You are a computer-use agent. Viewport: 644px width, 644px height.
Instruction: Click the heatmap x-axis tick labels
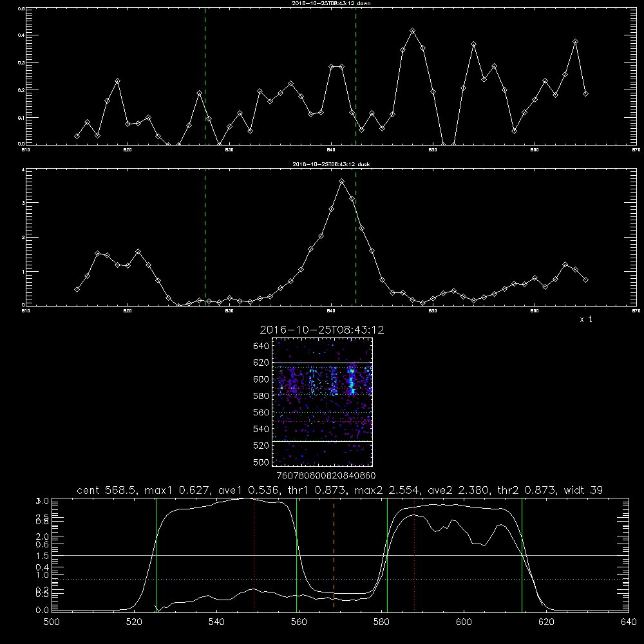pos(326,475)
